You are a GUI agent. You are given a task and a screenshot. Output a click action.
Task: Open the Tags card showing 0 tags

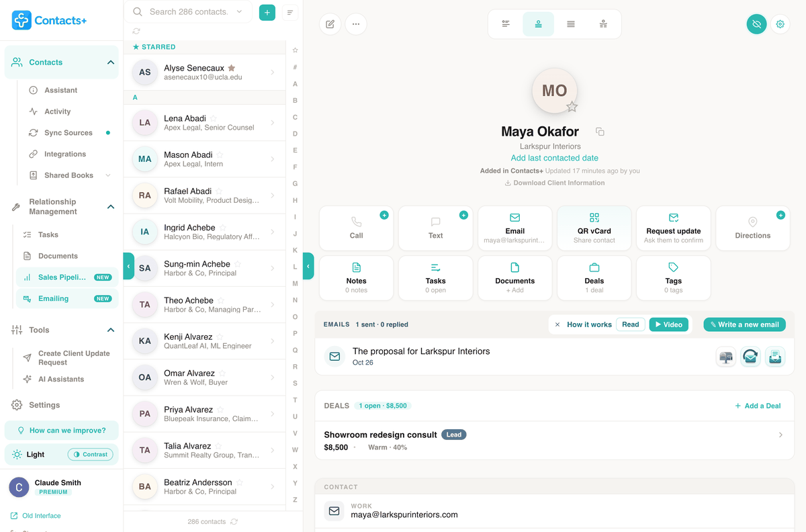(674, 278)
